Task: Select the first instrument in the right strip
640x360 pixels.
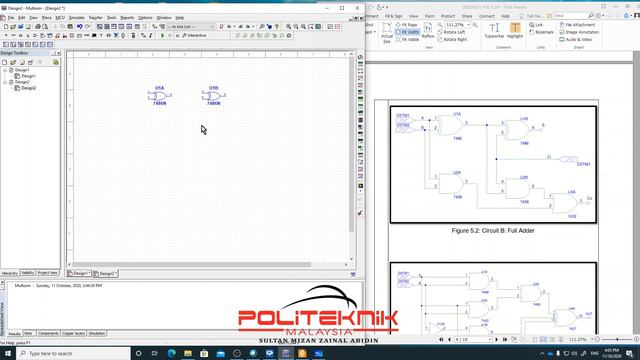Action: click(360, 57)
